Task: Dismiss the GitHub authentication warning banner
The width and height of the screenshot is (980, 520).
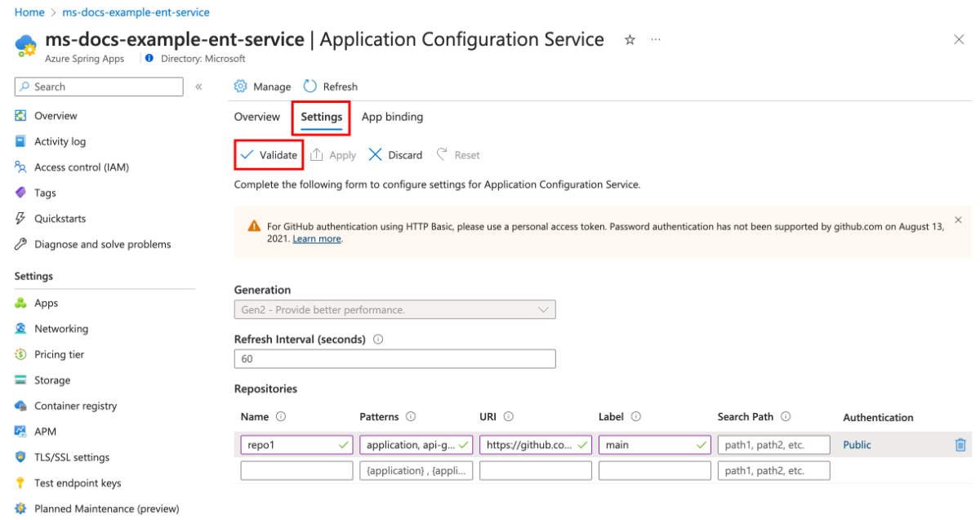Action: 958,220
